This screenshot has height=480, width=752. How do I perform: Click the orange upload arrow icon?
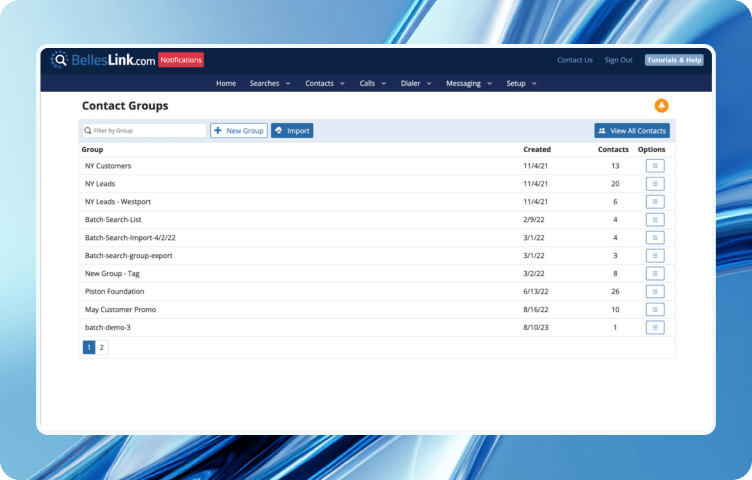tap(661, 106)
